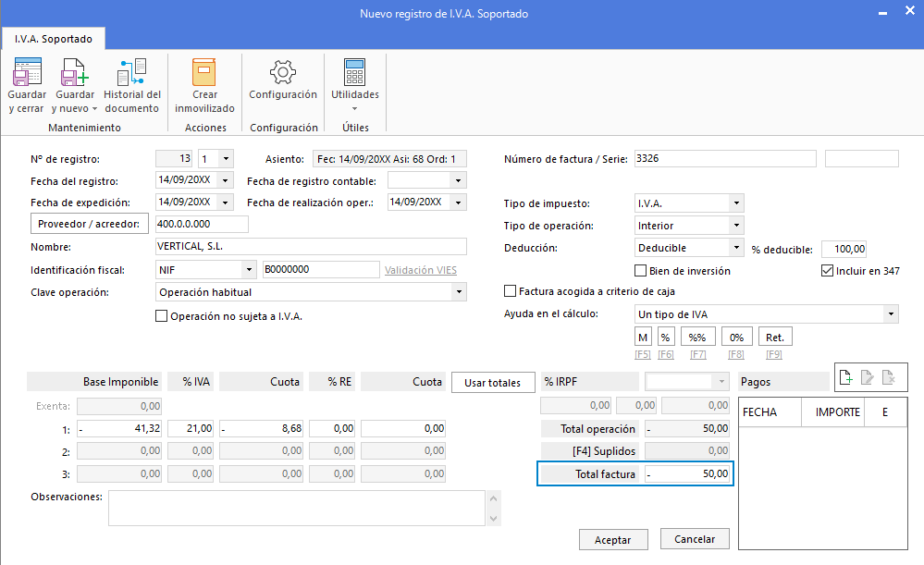Open Deducción dropdown
Viewport: 924px width, 565px height.
[x=736, y=248]
